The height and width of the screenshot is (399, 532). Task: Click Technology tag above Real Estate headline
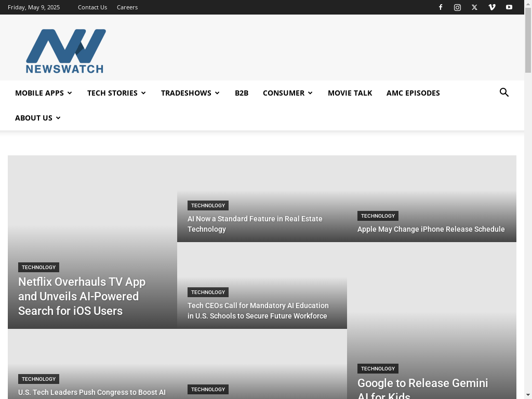(x=208, y=206)
